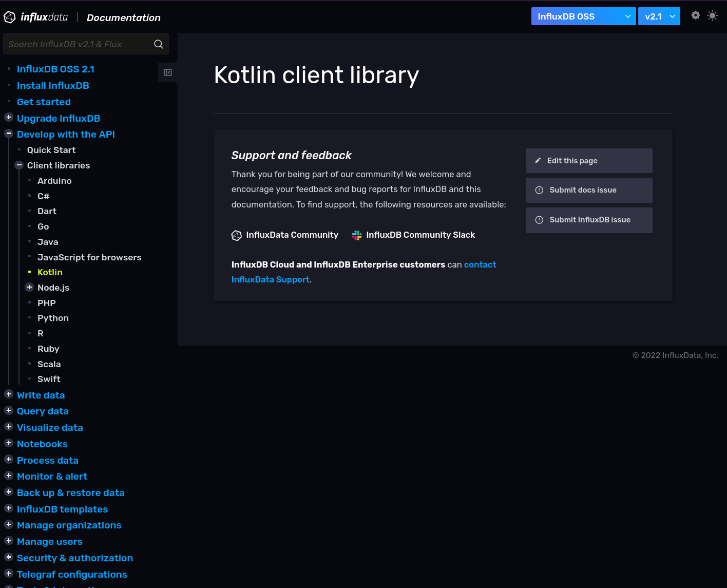The height and width of the screenshot is (588, 727).
Task: Click the pencil icon on Edit this page
Action: [x=538, y=160]
